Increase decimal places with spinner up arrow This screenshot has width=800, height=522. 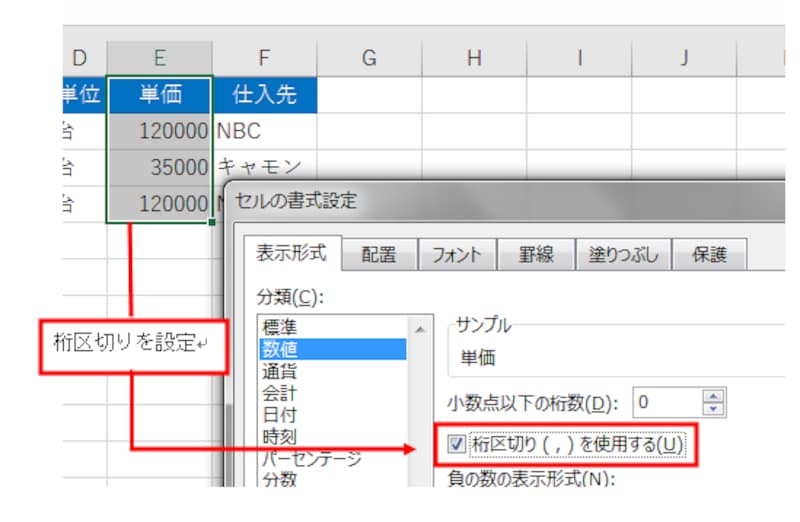713,396
